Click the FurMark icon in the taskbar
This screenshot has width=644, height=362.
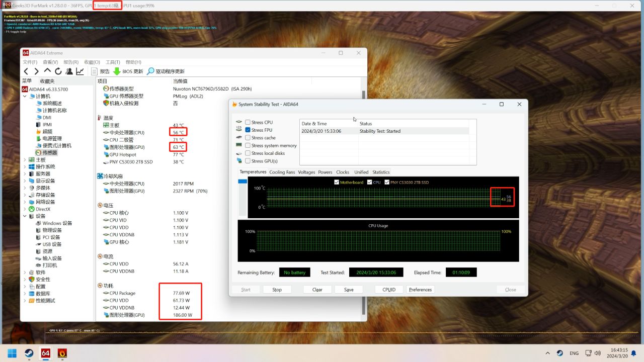pos(62,353)
